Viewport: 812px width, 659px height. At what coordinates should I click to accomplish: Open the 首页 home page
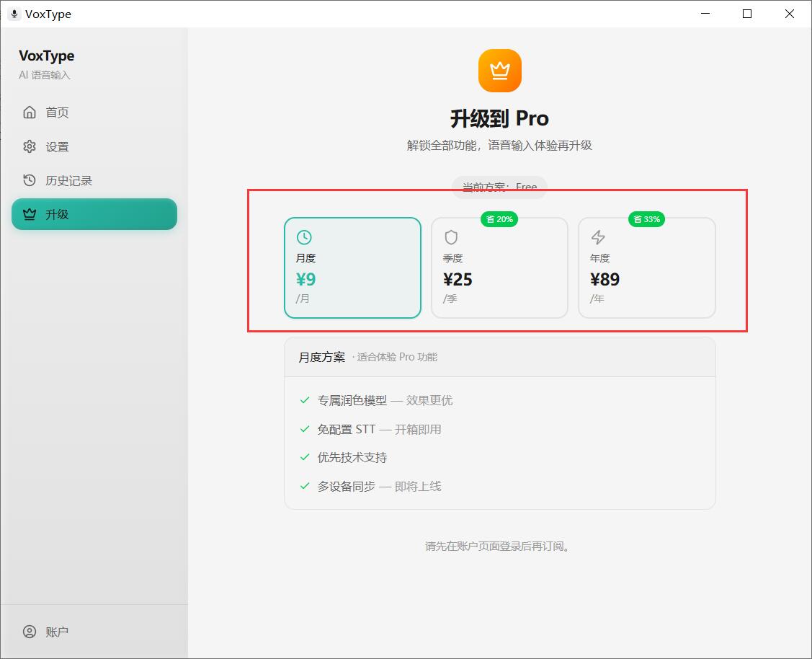point(94,112)
